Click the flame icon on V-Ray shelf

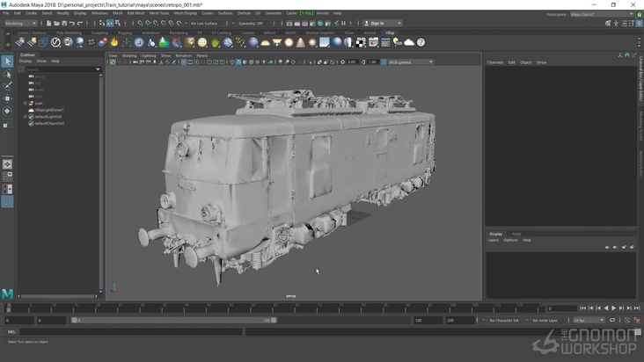[114, 42]
